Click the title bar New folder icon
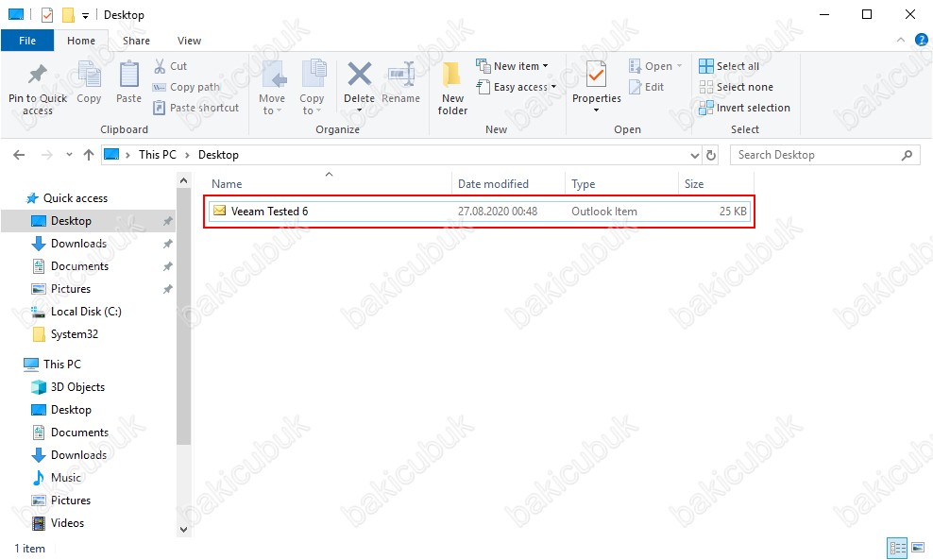 tap(68, 15)
